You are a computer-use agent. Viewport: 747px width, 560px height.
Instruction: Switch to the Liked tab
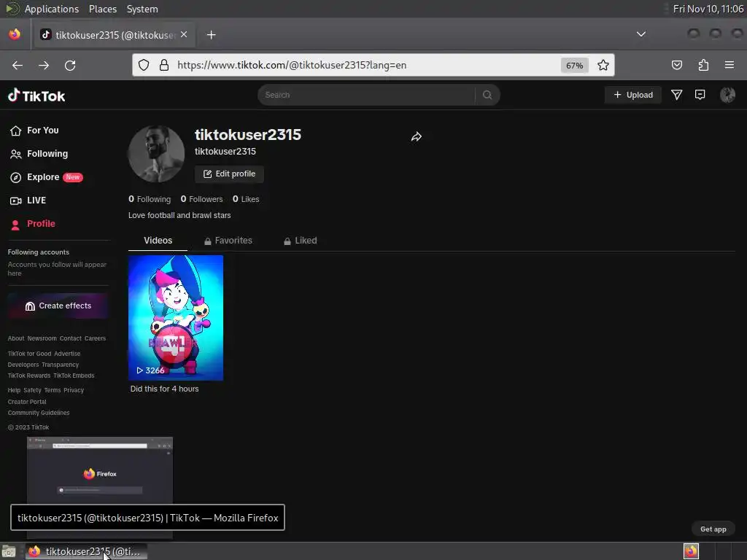click(300, 241)
